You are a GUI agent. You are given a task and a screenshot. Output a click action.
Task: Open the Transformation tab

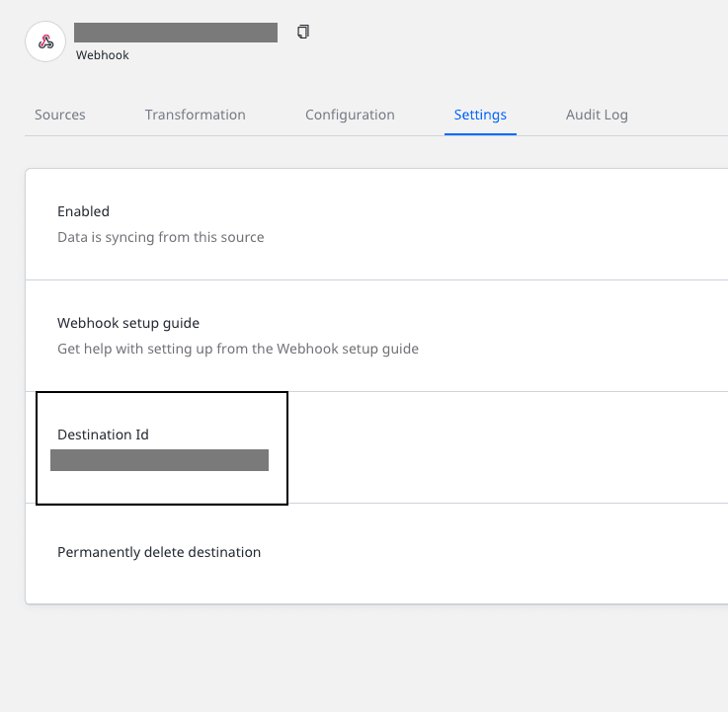coord(195,115)
